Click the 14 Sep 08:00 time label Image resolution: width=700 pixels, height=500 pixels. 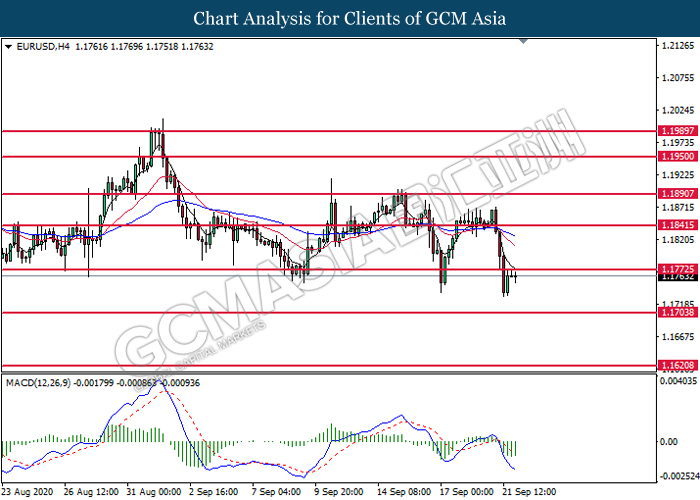tap(404, 492)
